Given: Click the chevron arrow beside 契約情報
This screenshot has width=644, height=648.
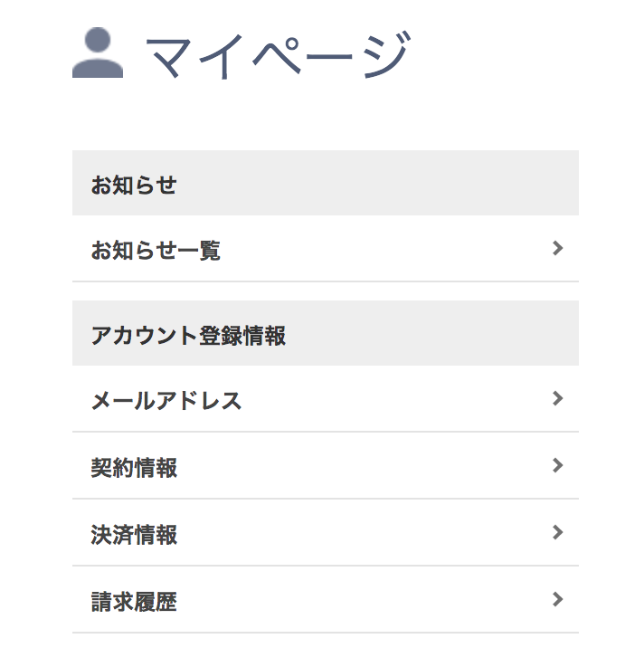Looking at the screenshot, I should pos(558,465).
